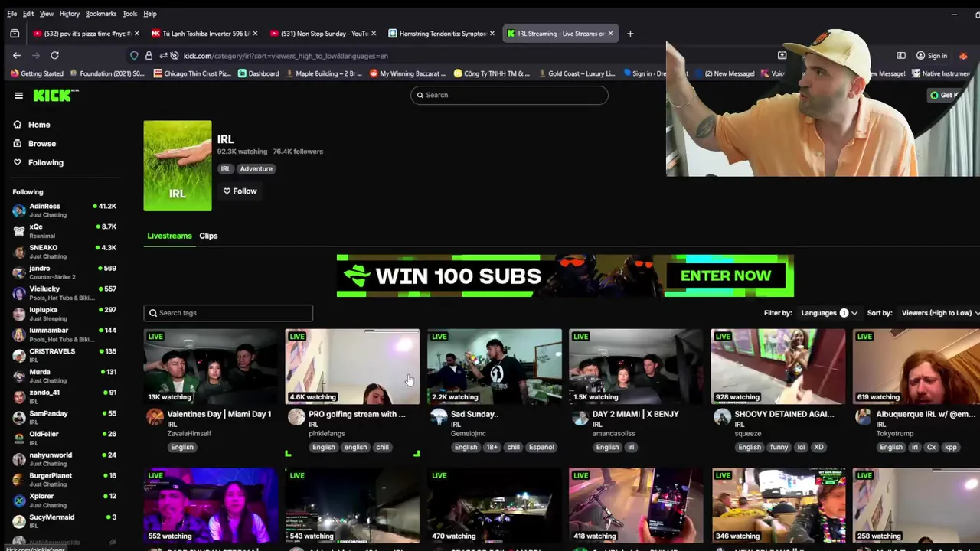
Task: Click amandasoliss streamer avatar
Action: tap(580, 416)
